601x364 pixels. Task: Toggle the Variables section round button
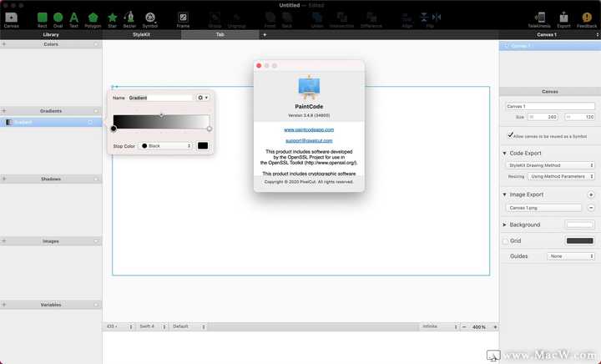[96, 305]
